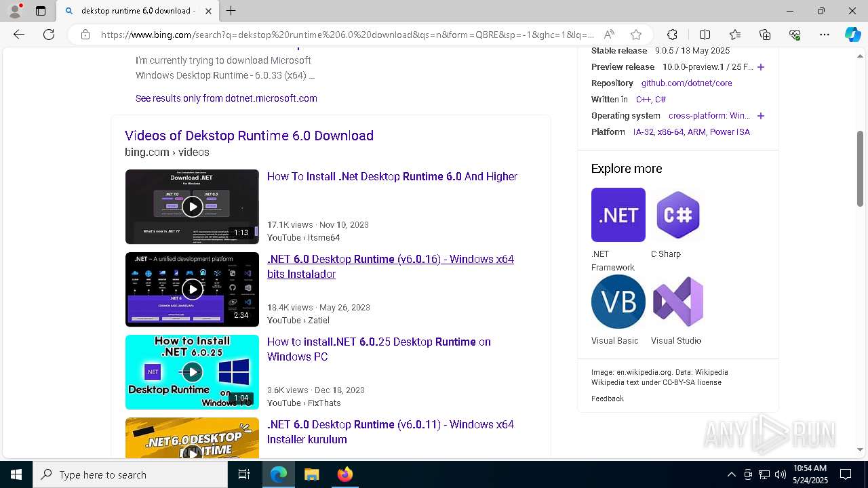Open Settings and more menu
The image size is (868, 488).
click(825, 35)
